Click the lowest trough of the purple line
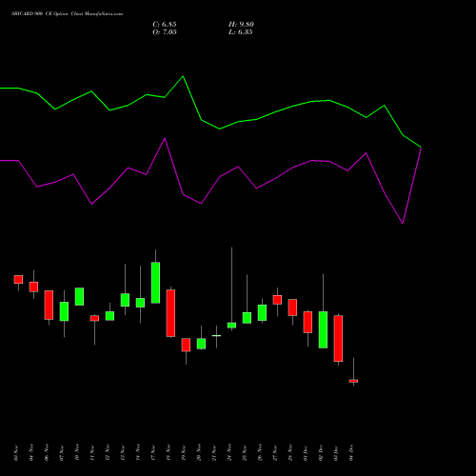 point(403,224)
